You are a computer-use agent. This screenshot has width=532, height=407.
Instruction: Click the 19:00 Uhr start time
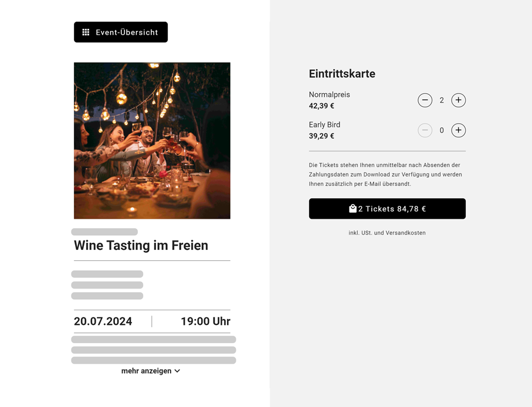[205, 321]
